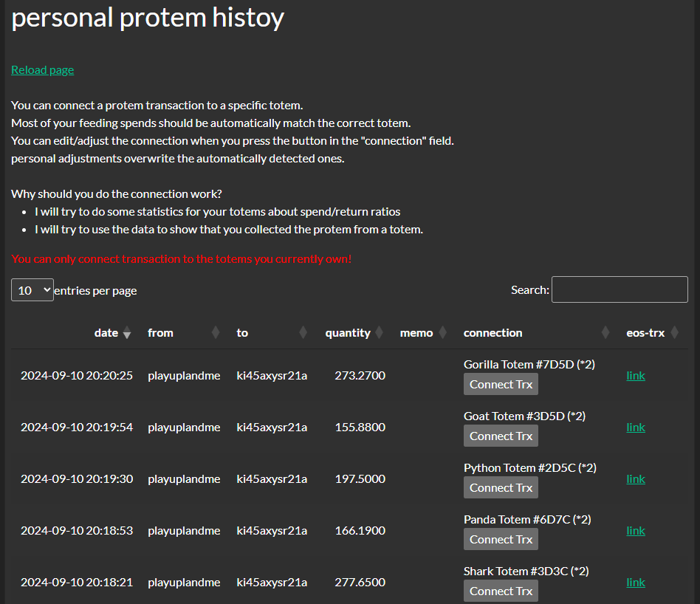Click the Search input field
The image size is (700, 604).
620,289
